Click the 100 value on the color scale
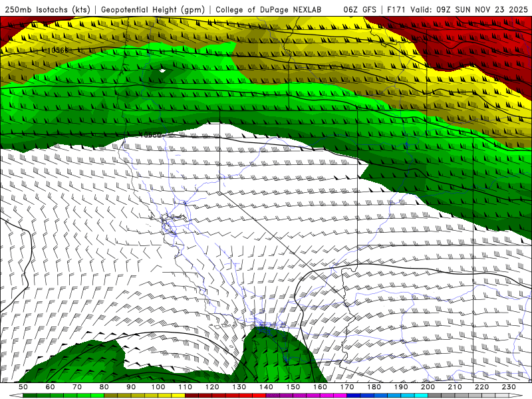Screen dimensions: 532x399 click(x=158, y=387)
